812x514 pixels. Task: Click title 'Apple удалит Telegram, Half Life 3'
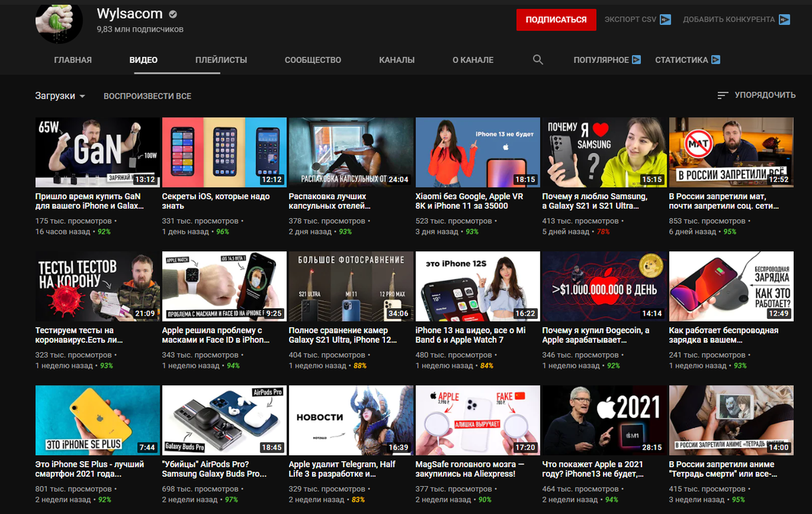pyautogui.click(x=342, y=469)
